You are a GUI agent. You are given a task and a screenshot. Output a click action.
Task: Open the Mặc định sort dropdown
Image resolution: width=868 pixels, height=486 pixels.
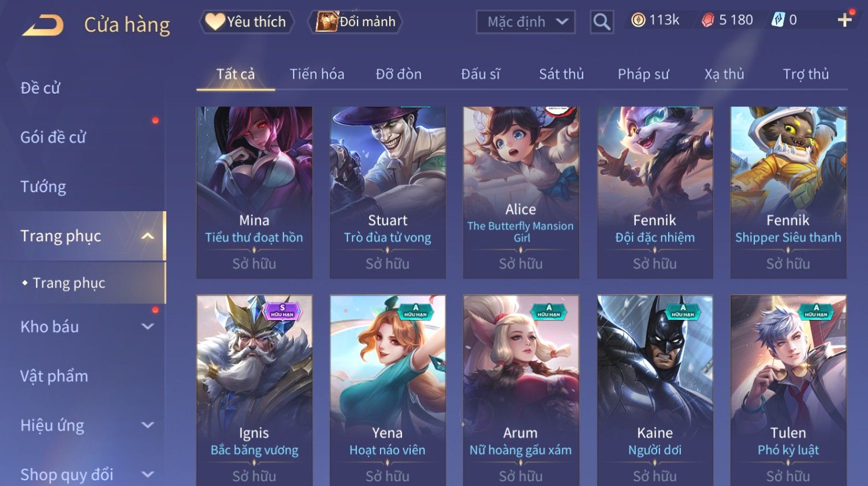pos(526,22)
